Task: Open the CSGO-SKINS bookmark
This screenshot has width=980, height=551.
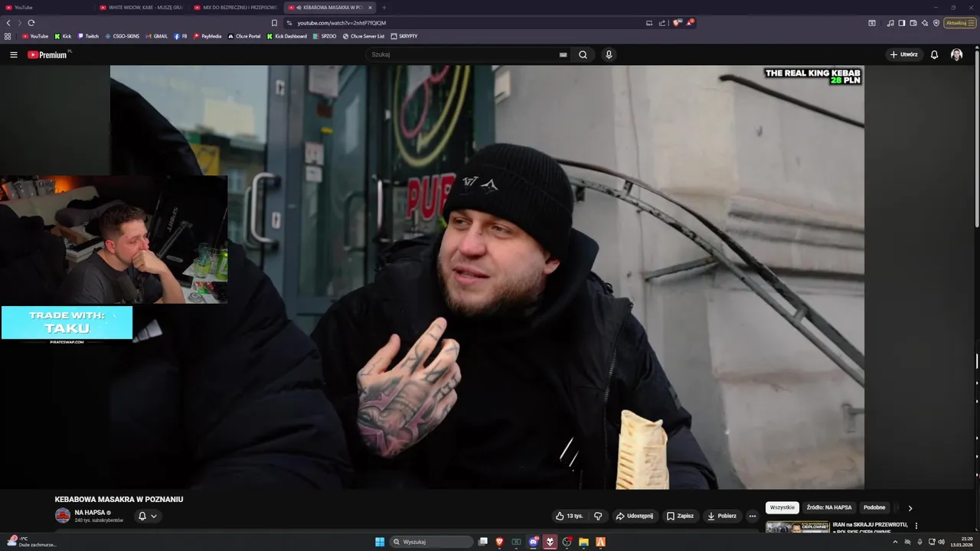Action: [122, 36]
